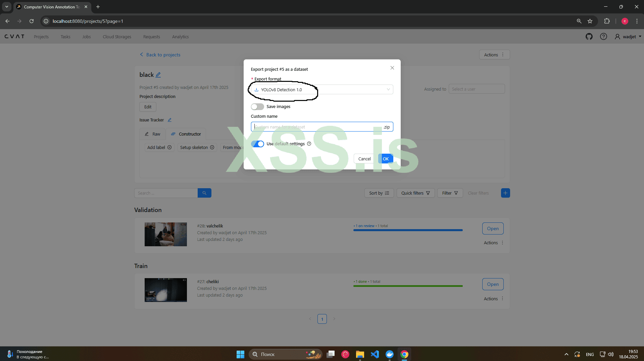Click the CVAT logo
The height and width of the screenshot is (361, 644).
(14, 37)
